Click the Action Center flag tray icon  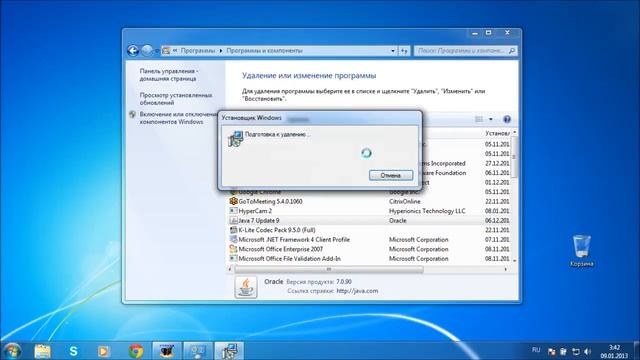pos(551,351)
